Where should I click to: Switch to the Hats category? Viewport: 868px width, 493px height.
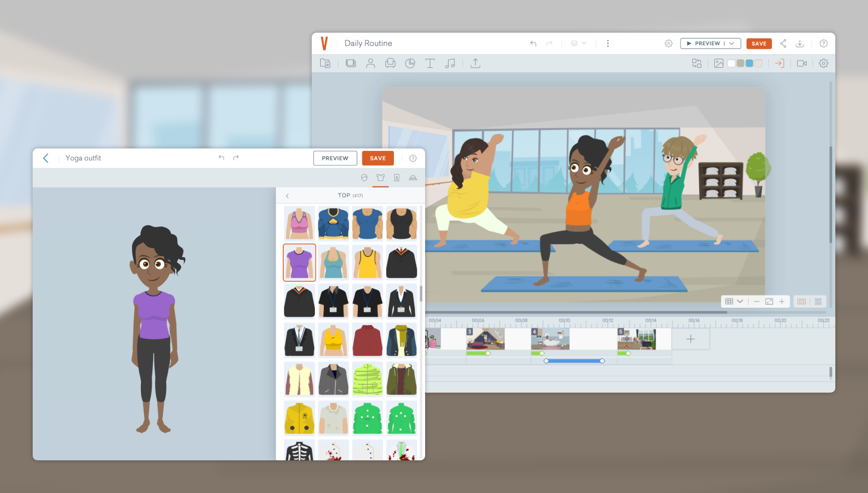(x=413, y=177)
